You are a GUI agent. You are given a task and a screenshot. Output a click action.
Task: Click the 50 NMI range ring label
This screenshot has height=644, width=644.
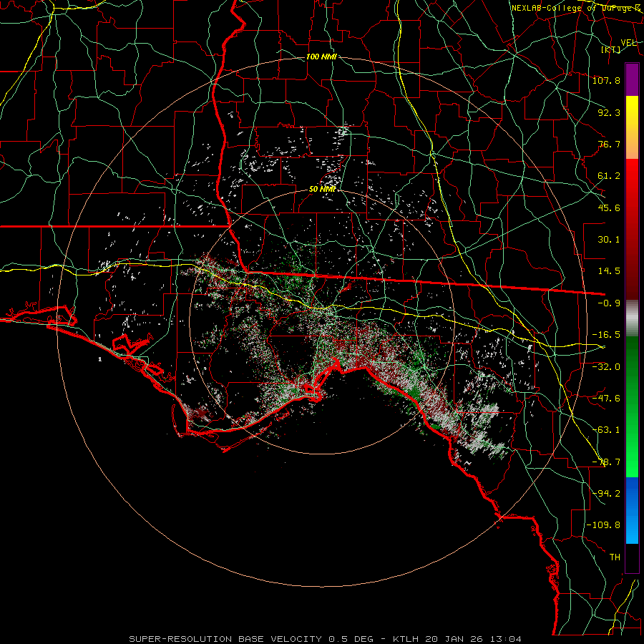coord(322,190)
